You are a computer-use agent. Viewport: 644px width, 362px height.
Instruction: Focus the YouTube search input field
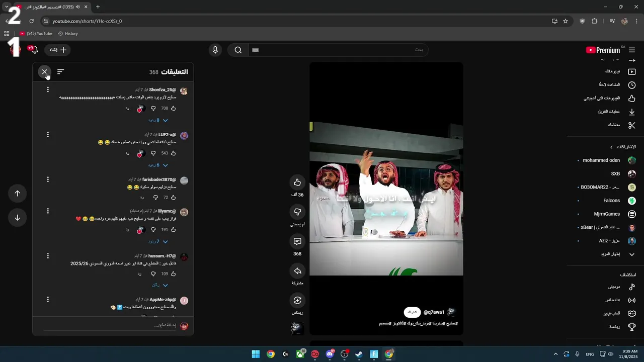click(x=338, y=50)
